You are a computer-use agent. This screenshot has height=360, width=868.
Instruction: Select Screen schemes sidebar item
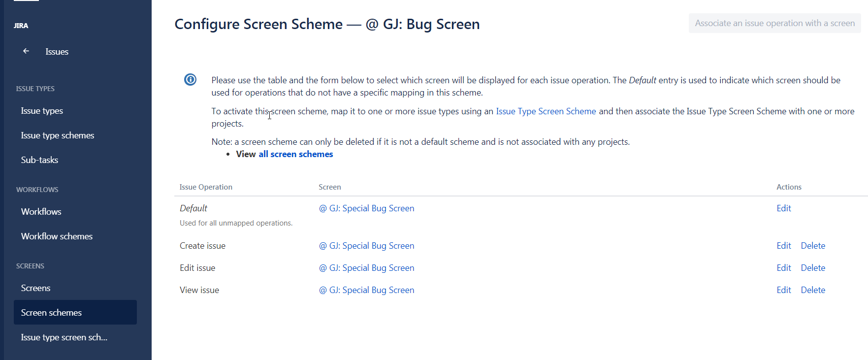[x=75, y=312]
